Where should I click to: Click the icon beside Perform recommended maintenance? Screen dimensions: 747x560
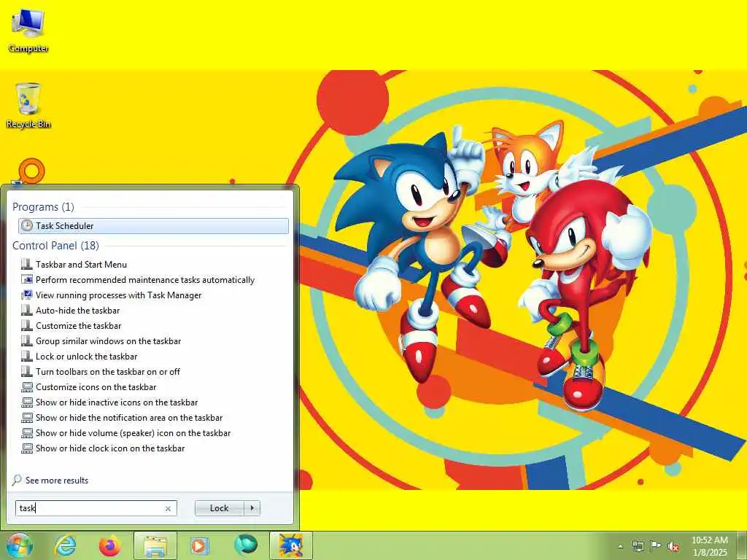point(27,279)
